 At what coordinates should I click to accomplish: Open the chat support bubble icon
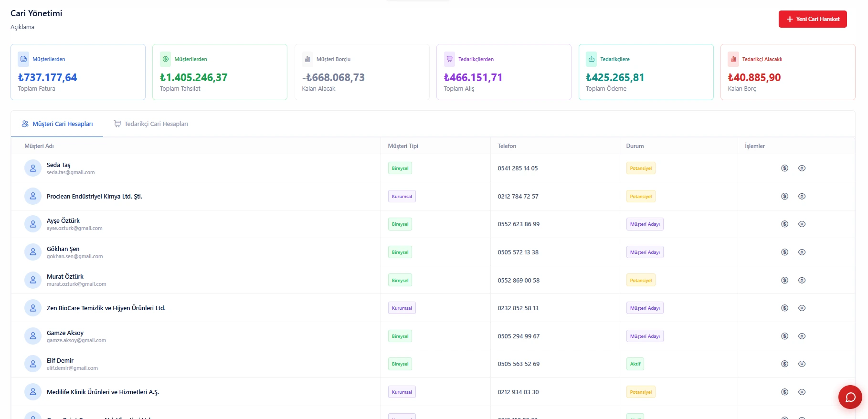[850, 397]
